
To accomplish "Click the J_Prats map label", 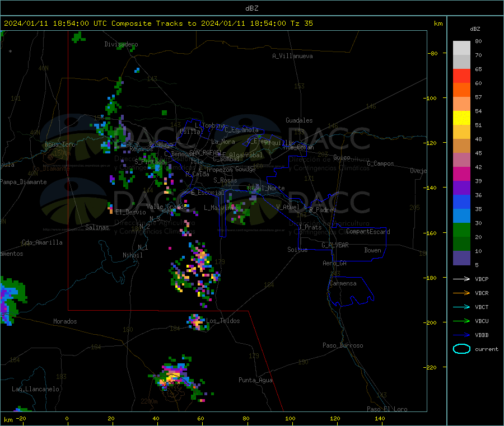I will [x=310, y=227].
